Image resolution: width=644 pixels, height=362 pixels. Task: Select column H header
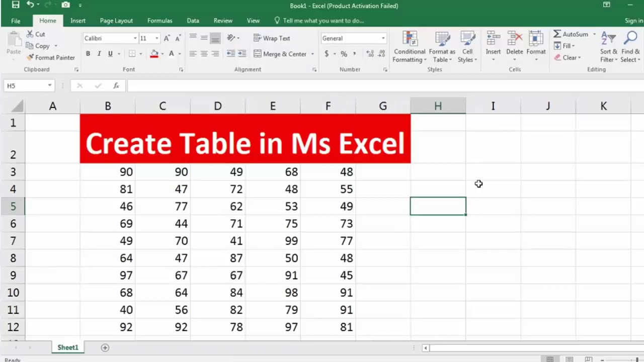[x=438, y=106]
